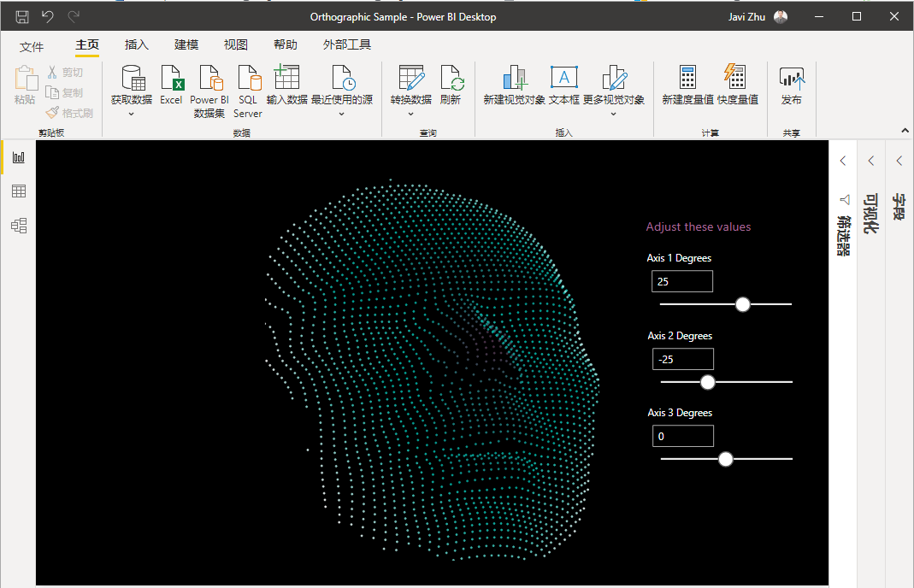Click Javi Zhu account avatar

[x=781, y=17]
